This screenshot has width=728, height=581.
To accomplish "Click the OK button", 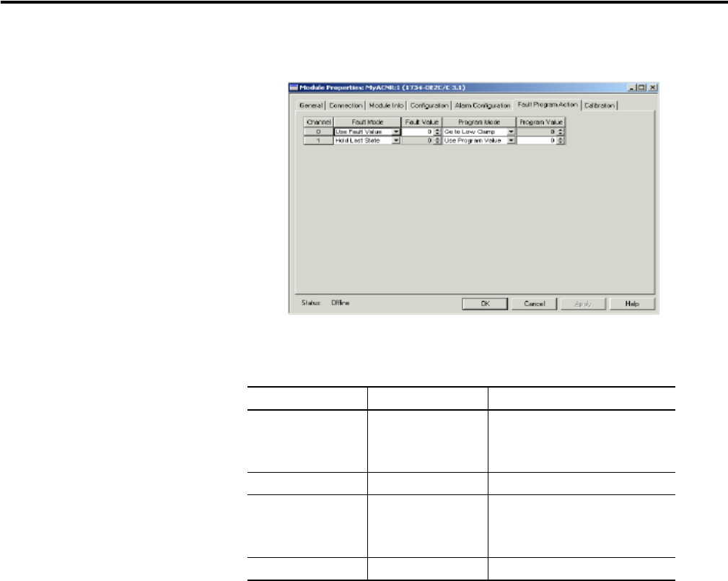I will [485, 304].
